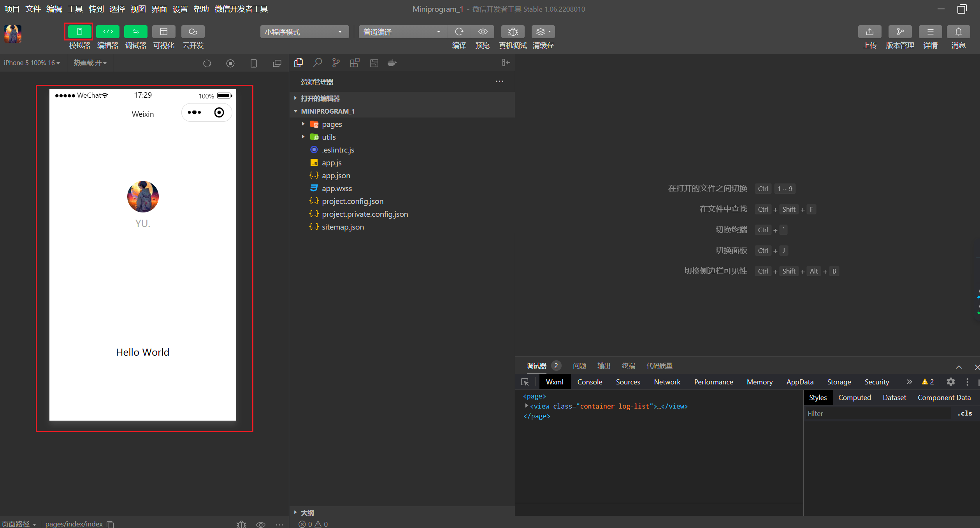This screenshot has width=980, height=528.
Task: Open the app.js file
Action: [x=402, y=163]
